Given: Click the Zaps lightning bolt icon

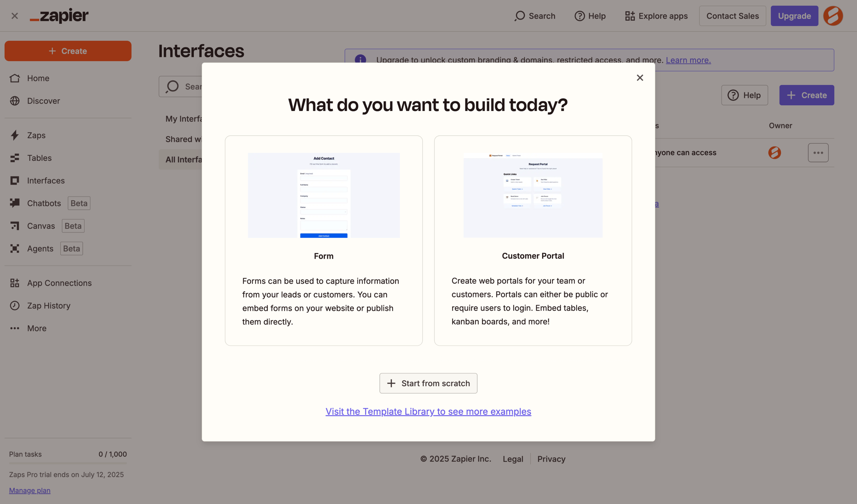Looking at the screenshot, I should point(15,135).
